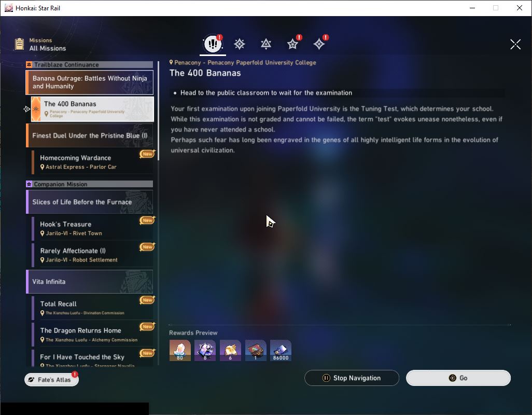Select Hook's Treasure mission
Screen dimensions: 532x415
92,228
